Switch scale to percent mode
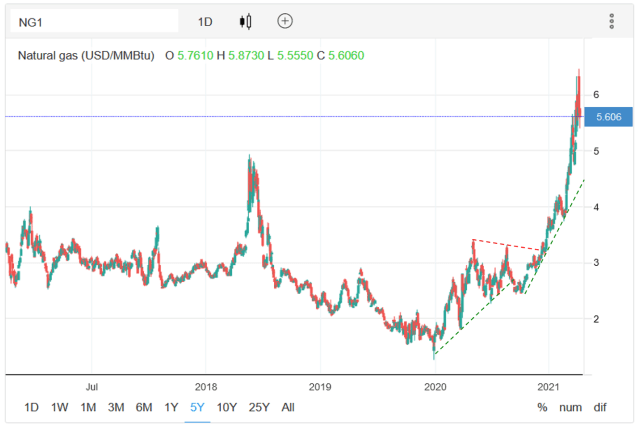Image resolution: width=639 pixels, height=426 pixels. pyautogui.click(x=542, y=407)
